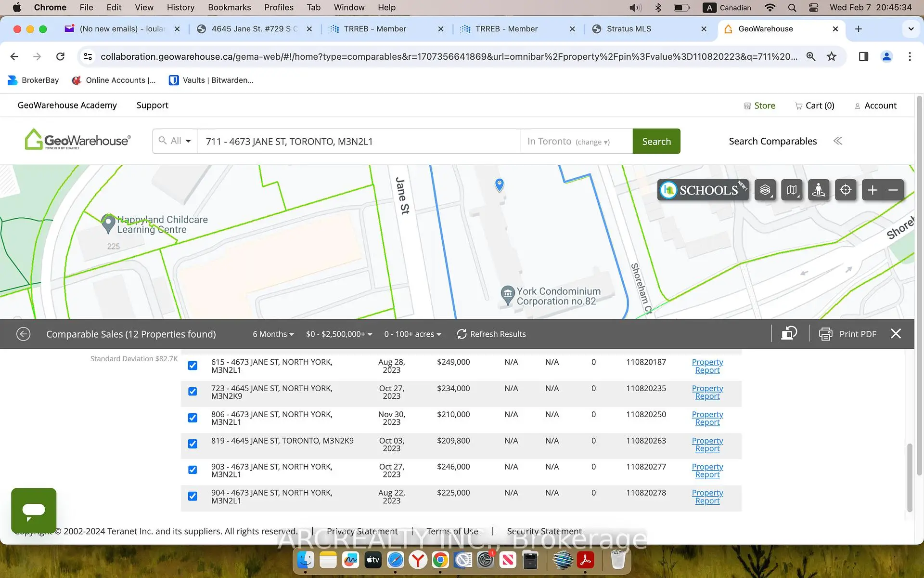Activate the street view person icon
Image resolution: width=924 pixels, height=578 pixels.
click(x=819, y=190)
